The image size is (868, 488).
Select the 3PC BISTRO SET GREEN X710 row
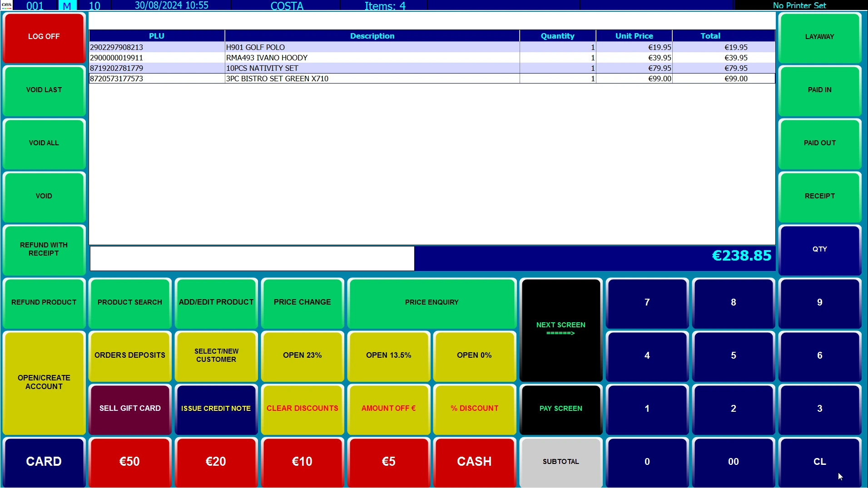point(277,79)
